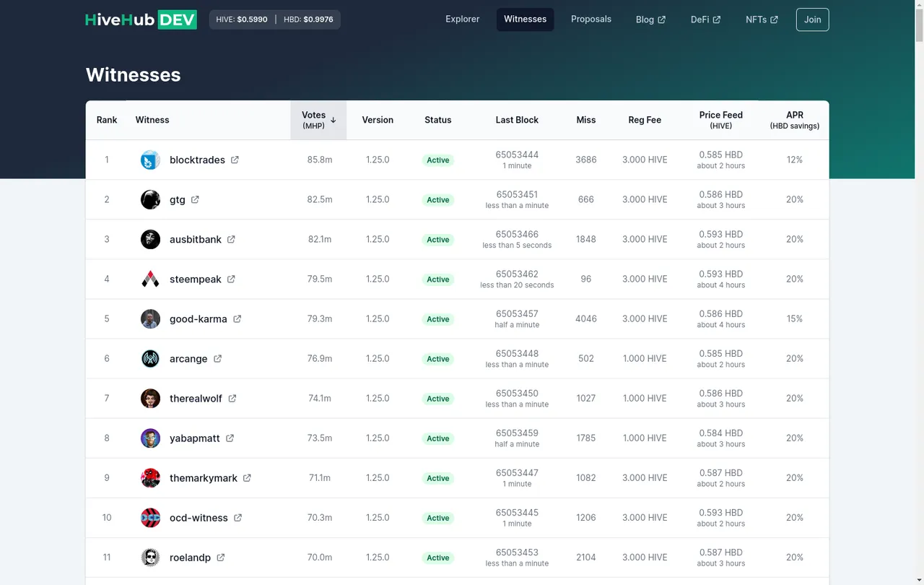Image resolution: width=924 pixels, height=585 pixels.
Task: Click steempeak avatar logo
Action: (150, 279)
